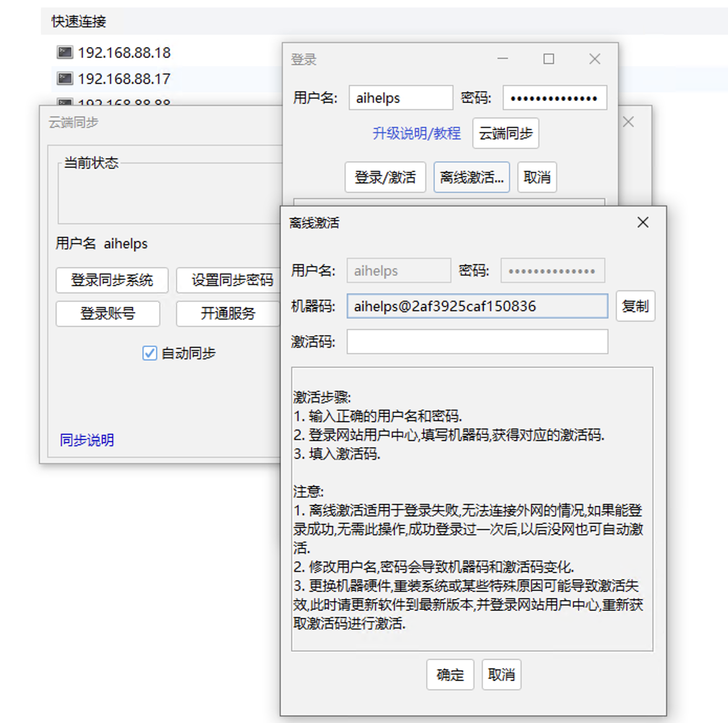Click the 登录同步系统 button
The image size is (728, 723).
(x=112, y=280)
